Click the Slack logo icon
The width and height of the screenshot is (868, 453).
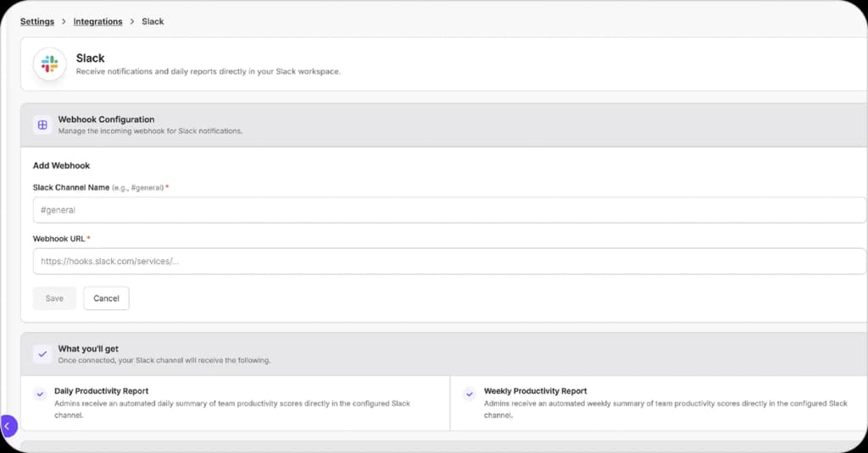point(50,64)
